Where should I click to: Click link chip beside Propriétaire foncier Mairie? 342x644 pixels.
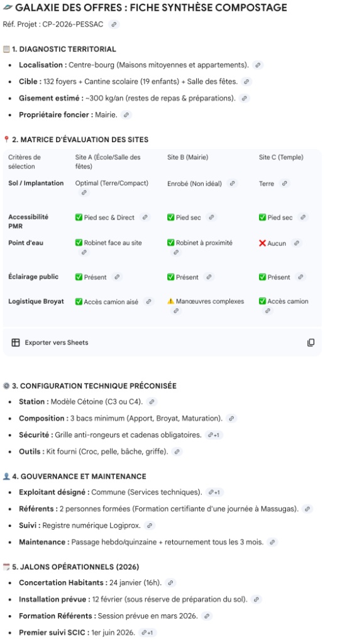click(x=126, y=115)
